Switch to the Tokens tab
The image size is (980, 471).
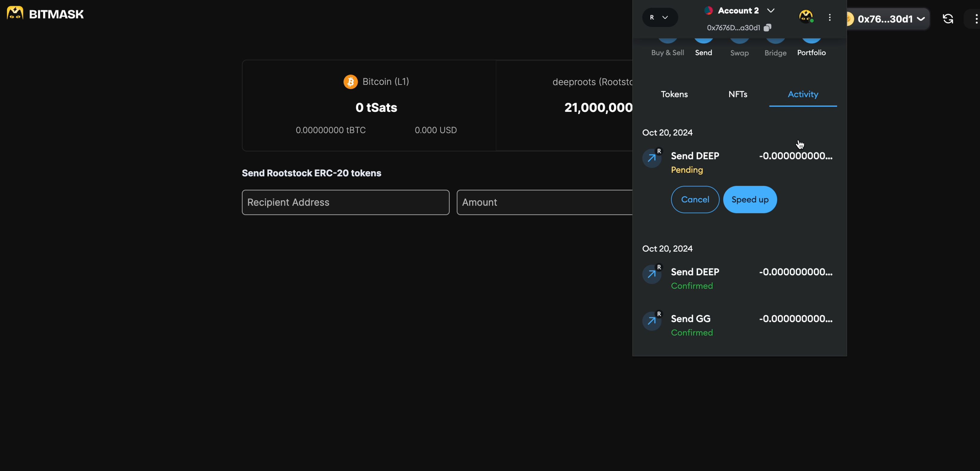[x=674, y=95]
